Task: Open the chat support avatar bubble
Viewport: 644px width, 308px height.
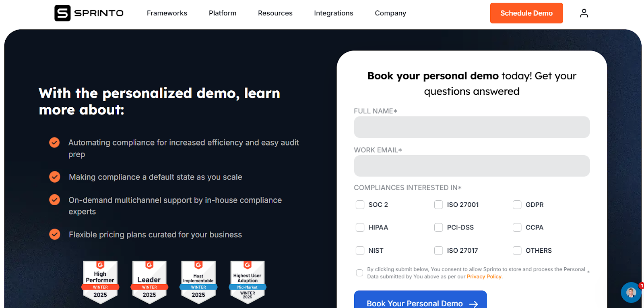Action: pos(631,292)
